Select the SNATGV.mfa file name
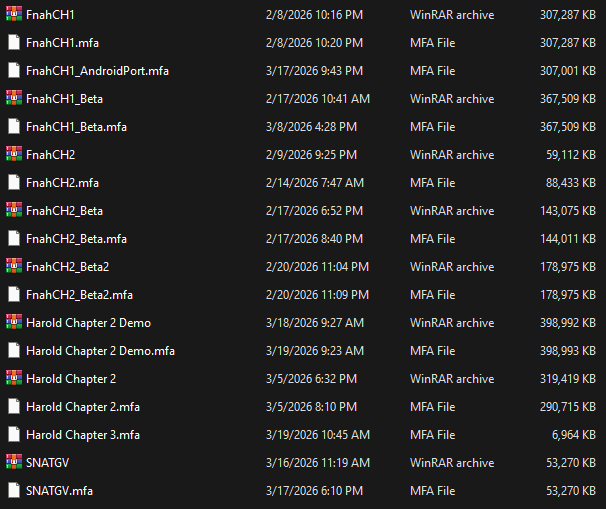606x509 pixels. pos(60,491)
